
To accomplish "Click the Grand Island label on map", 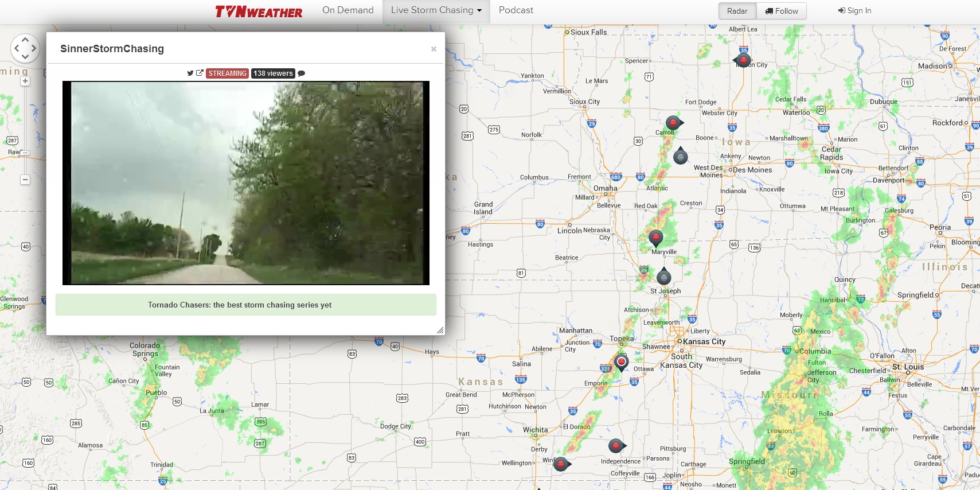I will tap(483, 208).
